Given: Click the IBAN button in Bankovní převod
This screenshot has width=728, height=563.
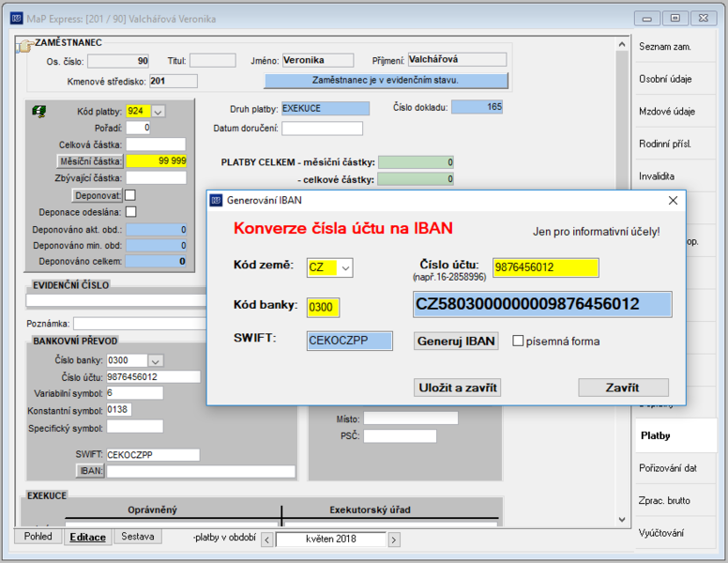Looking at the screenshot, I should pos(90,471).
